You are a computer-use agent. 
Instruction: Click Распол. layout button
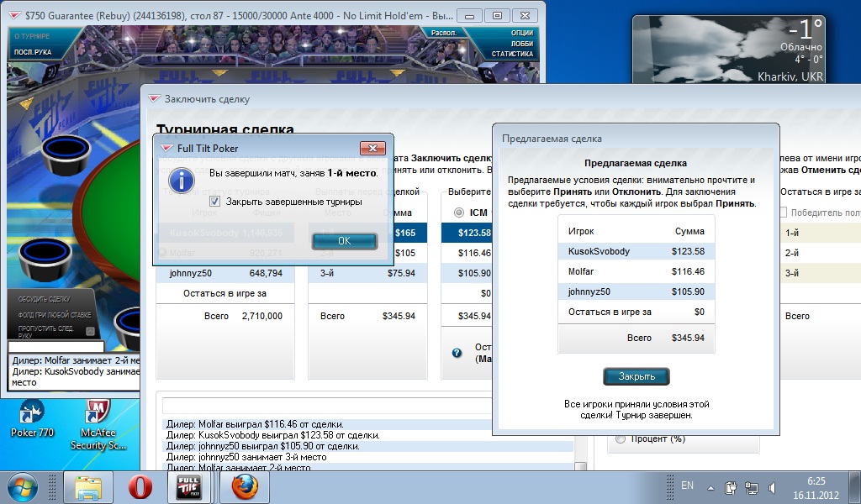click(444, 33)
